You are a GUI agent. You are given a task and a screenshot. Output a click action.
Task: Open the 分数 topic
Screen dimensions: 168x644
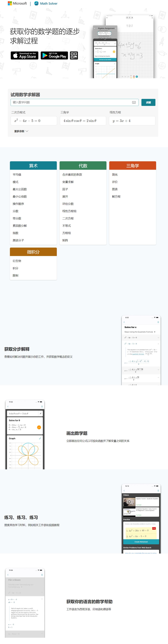tap(15, 211)
